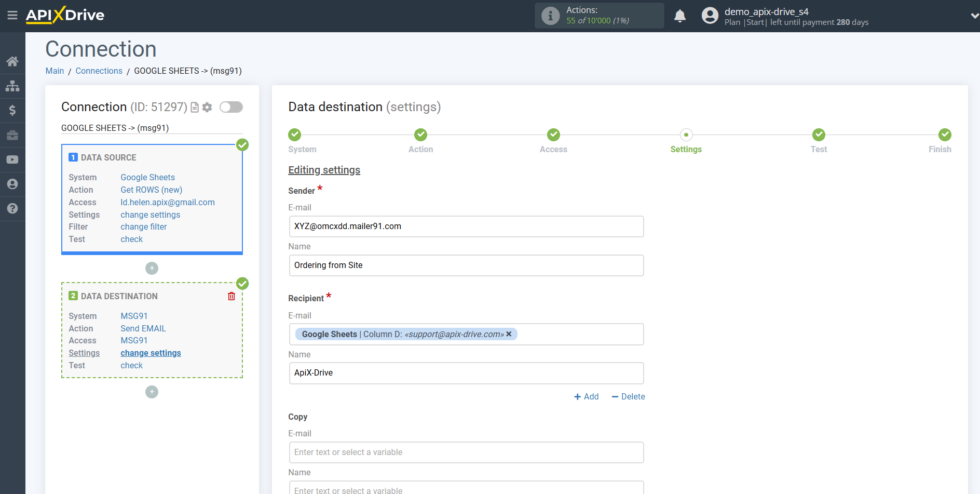
Task: Go to the Access step
Action: tap(553, 135)
